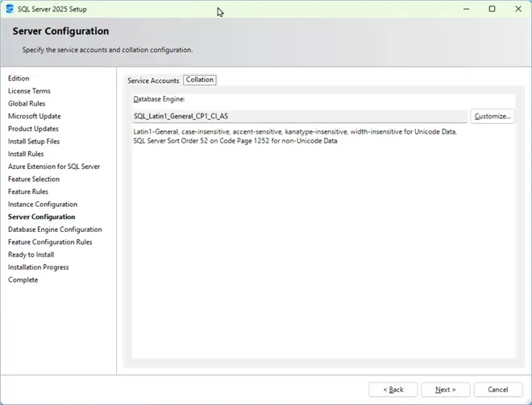Select the Edition step in sidebar

tap(19, 78)
